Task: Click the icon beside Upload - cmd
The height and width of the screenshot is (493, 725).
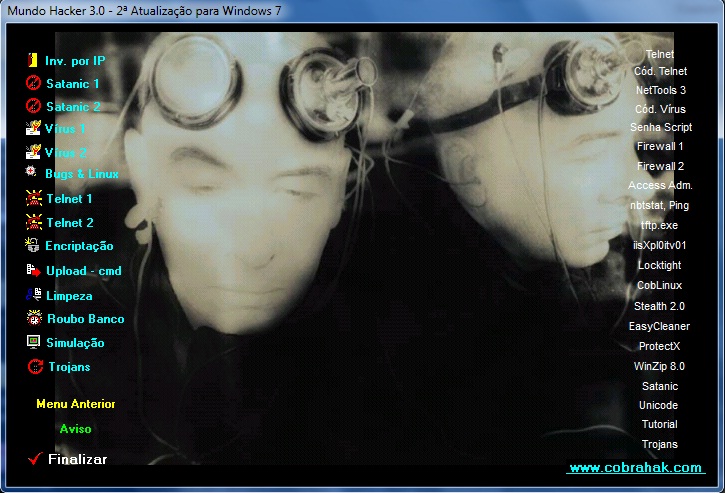Action: 33,271
